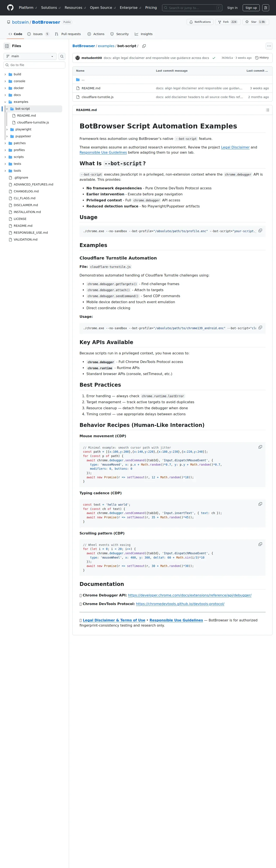Open Legal Disclaimer & Terms of Use footer link
The image size is (276, 868).
pyautogui.click(x=114, y=620)
